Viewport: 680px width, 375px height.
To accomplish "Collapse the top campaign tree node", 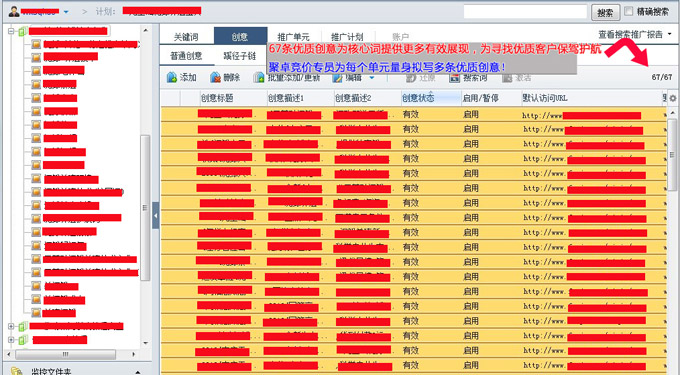I will [11, 31].
